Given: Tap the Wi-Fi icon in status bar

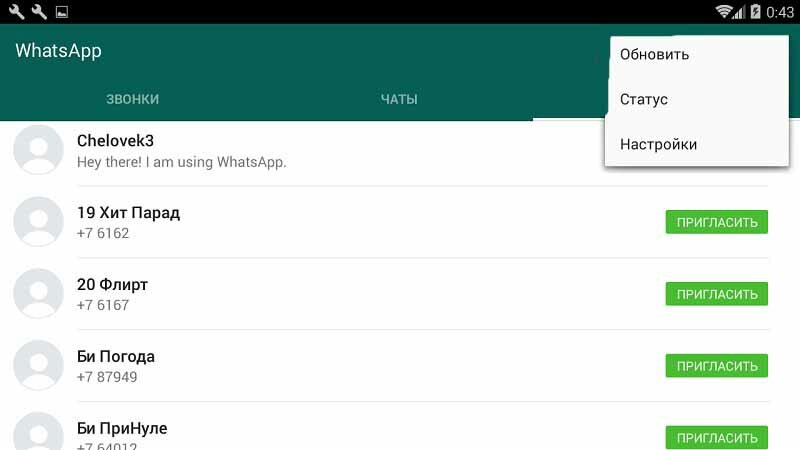Looking at the screenshot, I should pyautogui.click(x=724, y=12).
